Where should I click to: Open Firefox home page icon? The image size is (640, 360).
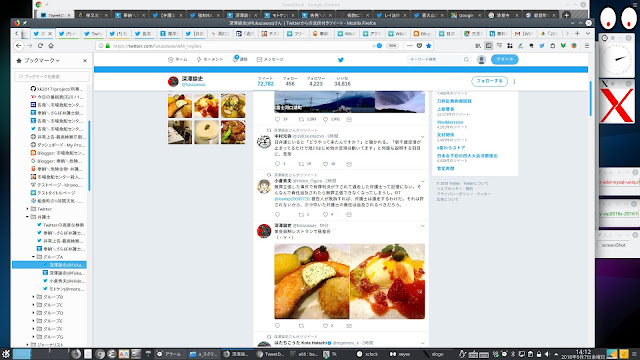pos(51,46)
